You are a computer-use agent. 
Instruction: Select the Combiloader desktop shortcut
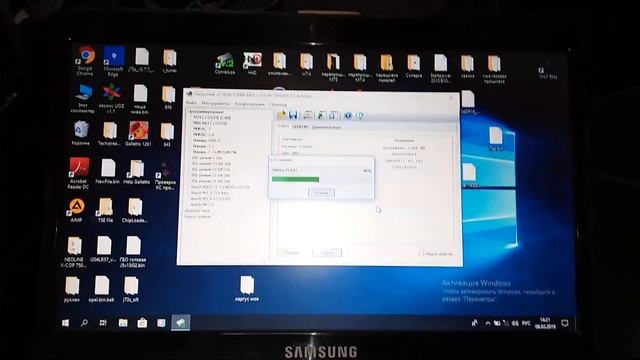224,63
